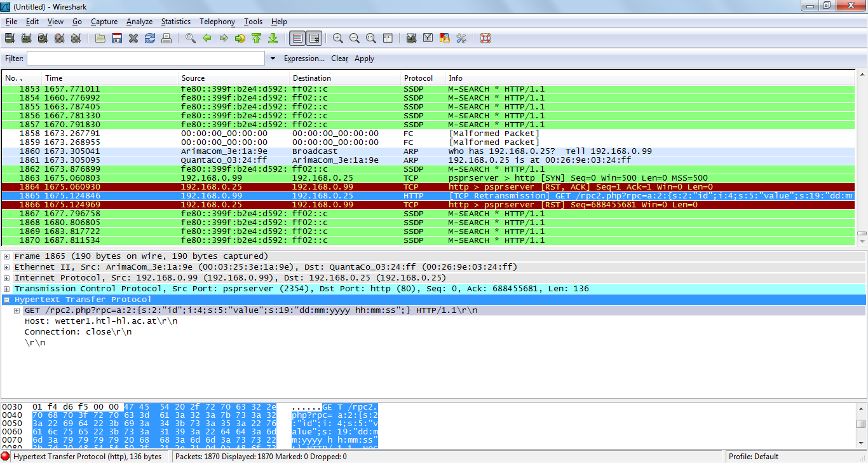Restart the running live capture
868x463 pixels.
tap(76, 38)
